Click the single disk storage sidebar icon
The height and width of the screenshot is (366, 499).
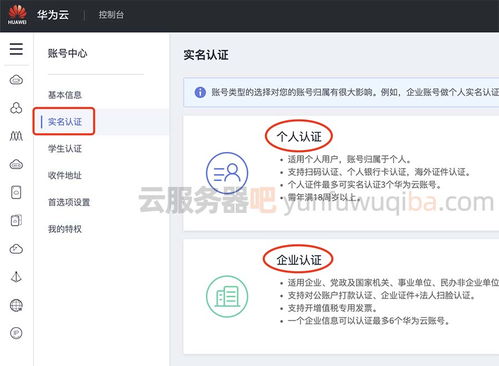point(16,192)
